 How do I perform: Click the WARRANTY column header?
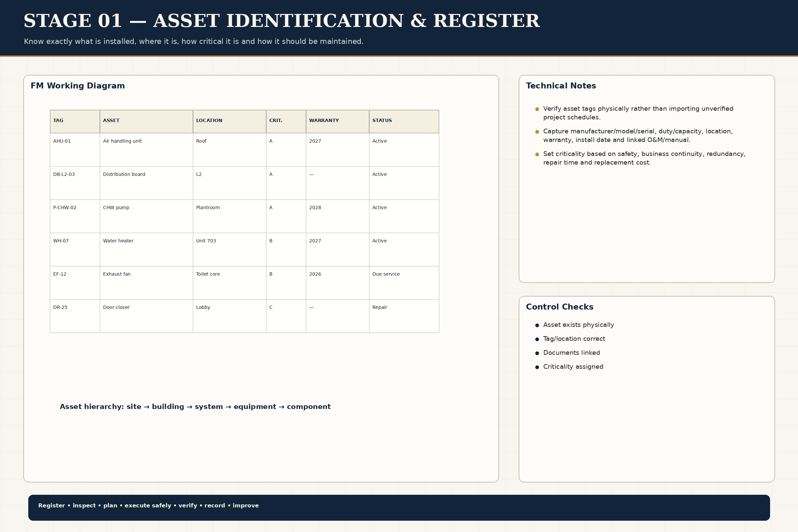[x=337, y=121]
